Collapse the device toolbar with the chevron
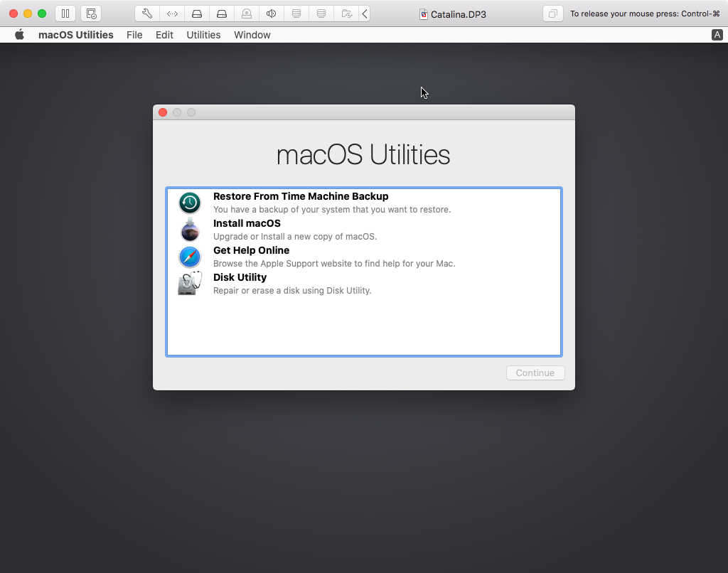728x573 pixels. (365, 14)
